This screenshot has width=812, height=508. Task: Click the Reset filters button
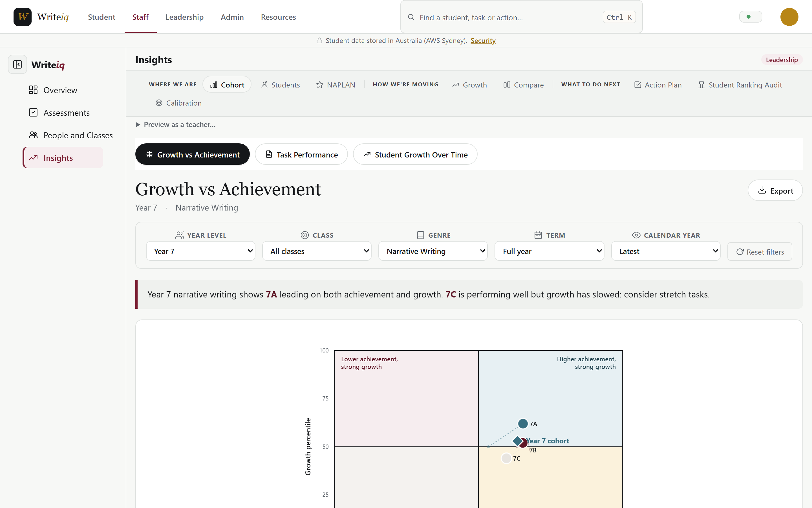760,252
